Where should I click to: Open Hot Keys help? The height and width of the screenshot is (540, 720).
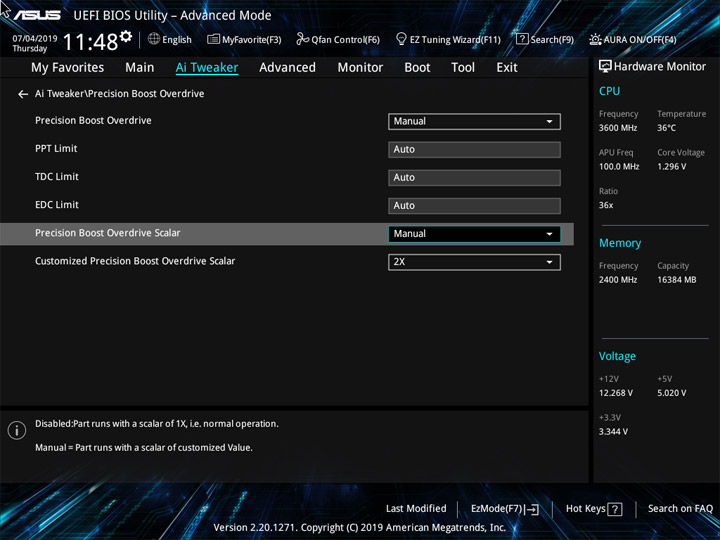pyautogui.click(x=585, y=509)
